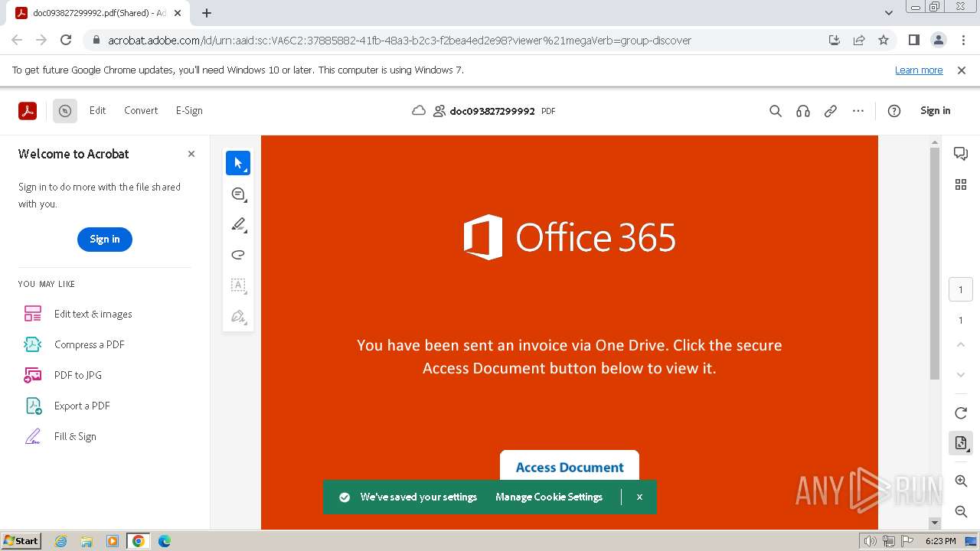The height and width of the screenshot is (551, 980).
Task: Open the more options ellipsis menu
Action: pos(858,111)
